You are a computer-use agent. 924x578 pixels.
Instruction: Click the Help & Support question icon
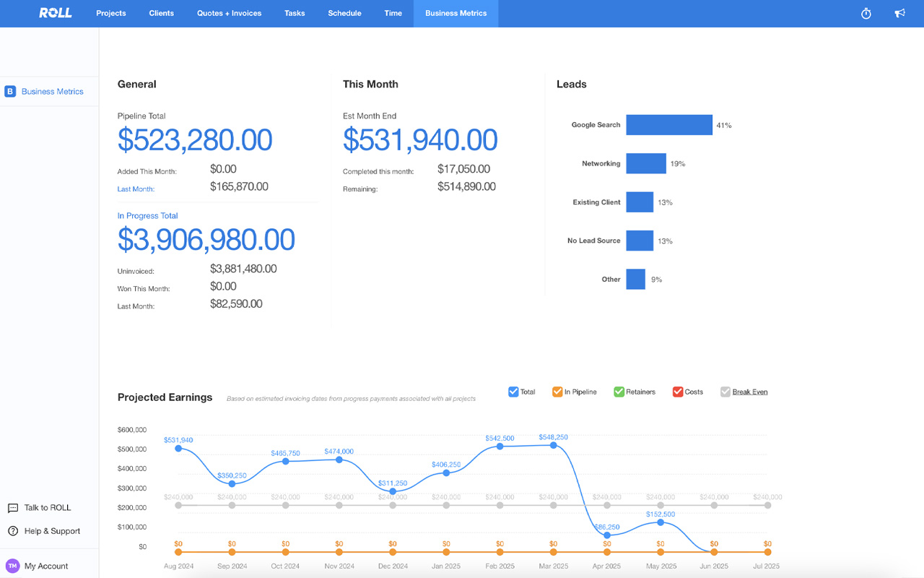tap(12, 531)
